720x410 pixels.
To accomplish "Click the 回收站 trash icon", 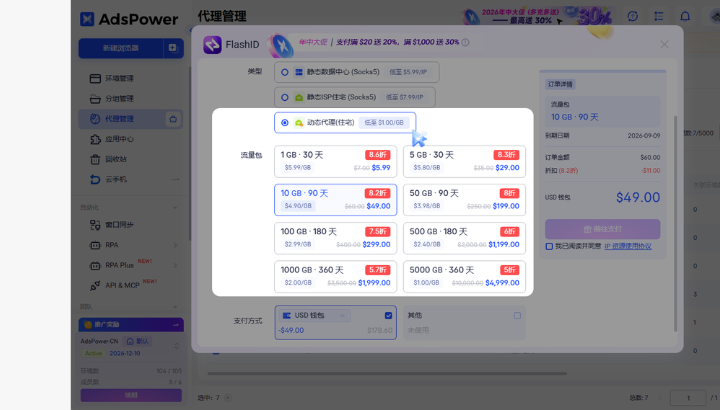I will coord(95,159).
